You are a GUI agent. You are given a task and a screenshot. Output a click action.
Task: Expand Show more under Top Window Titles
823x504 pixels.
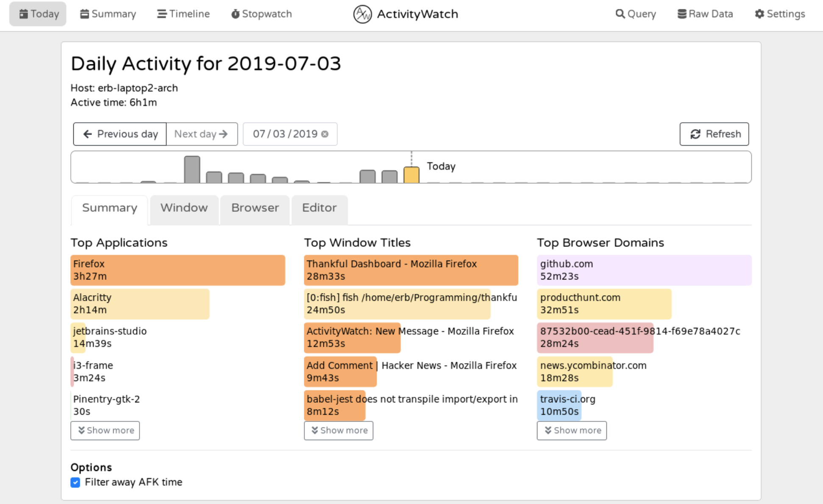(339, 430)
